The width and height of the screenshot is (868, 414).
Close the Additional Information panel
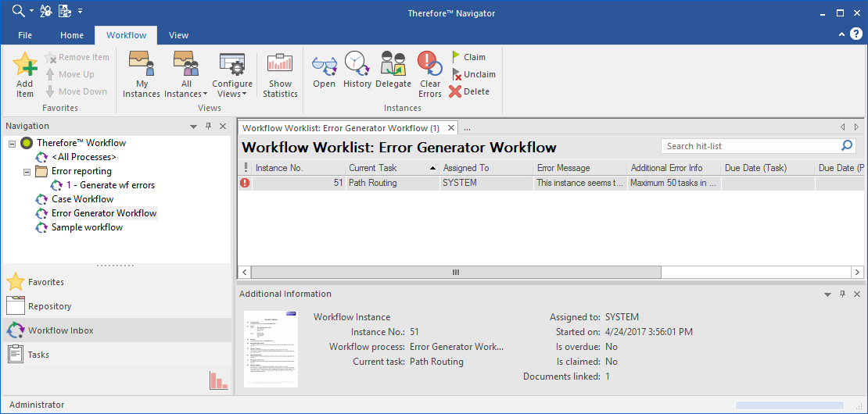(857, 294)
